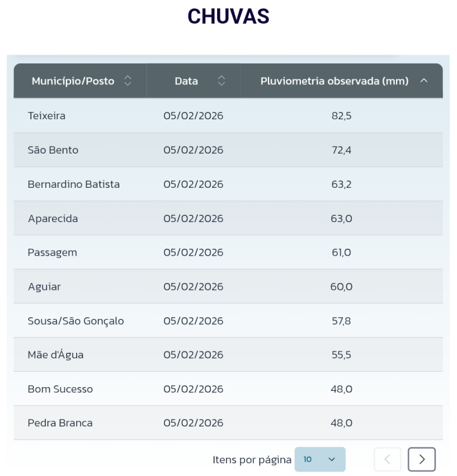Image resolution: width=457 pixels, height=476 pixels.
Task: Click the Bom Sucesso row
Action: [x=60, y=389]
